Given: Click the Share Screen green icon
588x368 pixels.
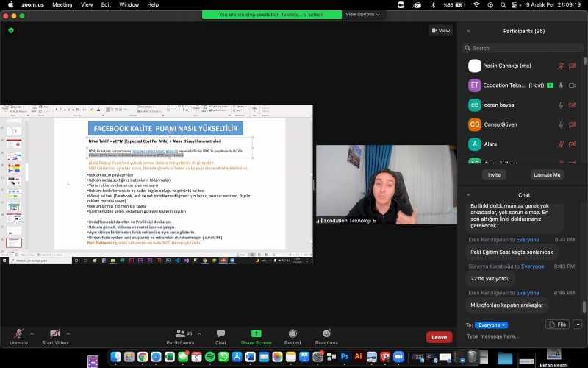Looking at the screenshot, I should click(x=256, y=333).
